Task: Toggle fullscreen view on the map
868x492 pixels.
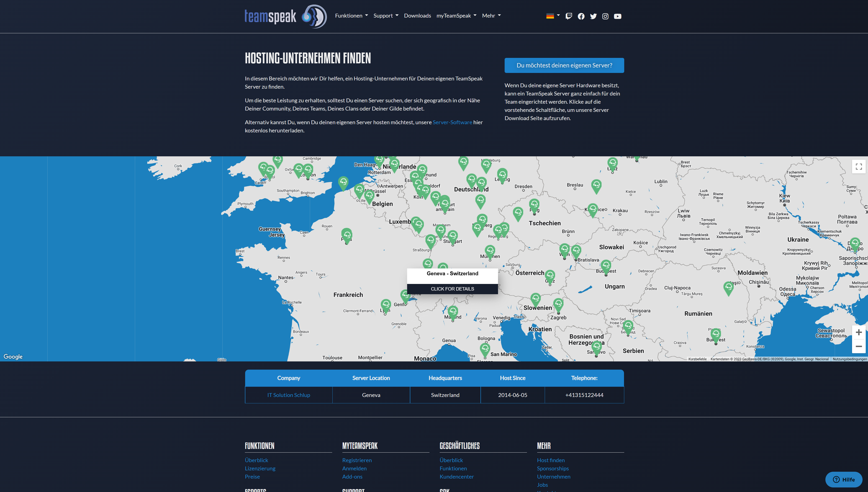Action: (858, 166)
